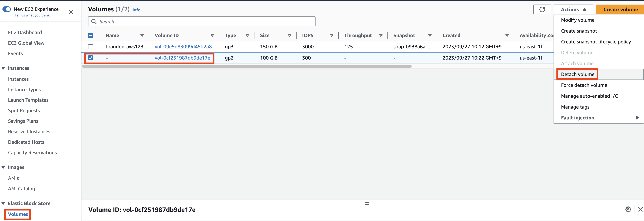Image resolution: width=644 pixels, height=221 pixels.
Task: Sort by Snapshot column arrow
Action: [x=430, y=35]
